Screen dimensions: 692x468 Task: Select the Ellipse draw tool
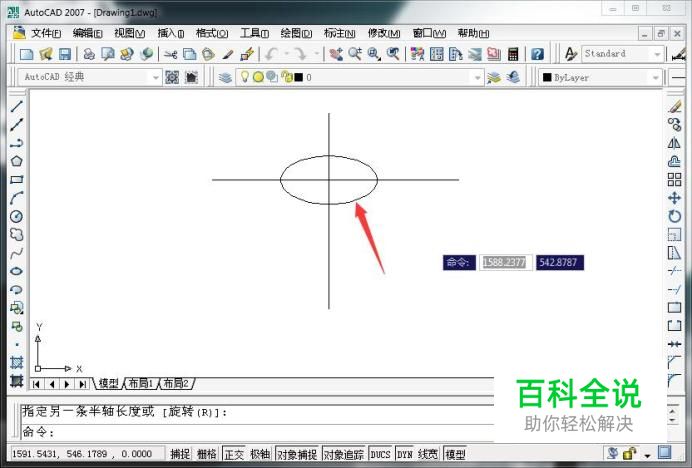(17, 271)
